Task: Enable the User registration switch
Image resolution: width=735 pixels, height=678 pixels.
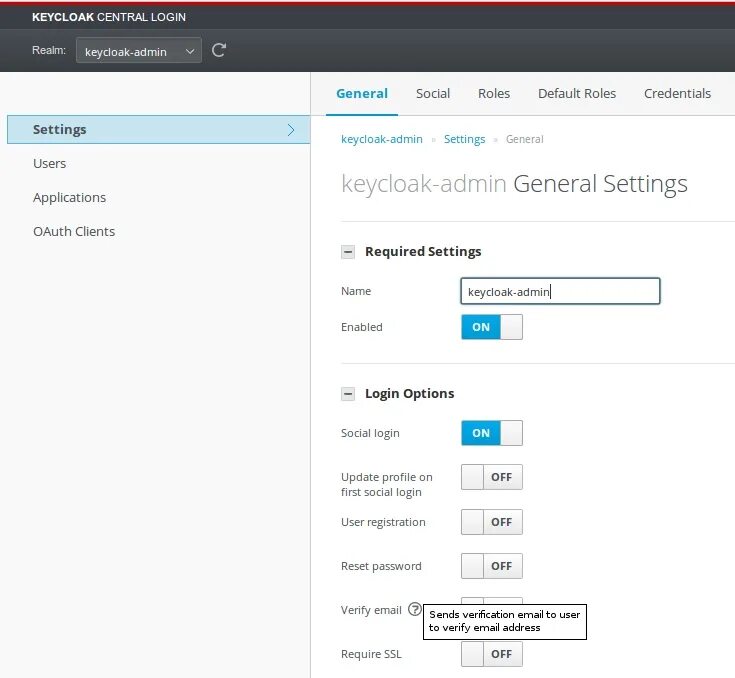Action: [x=492, y=522]
